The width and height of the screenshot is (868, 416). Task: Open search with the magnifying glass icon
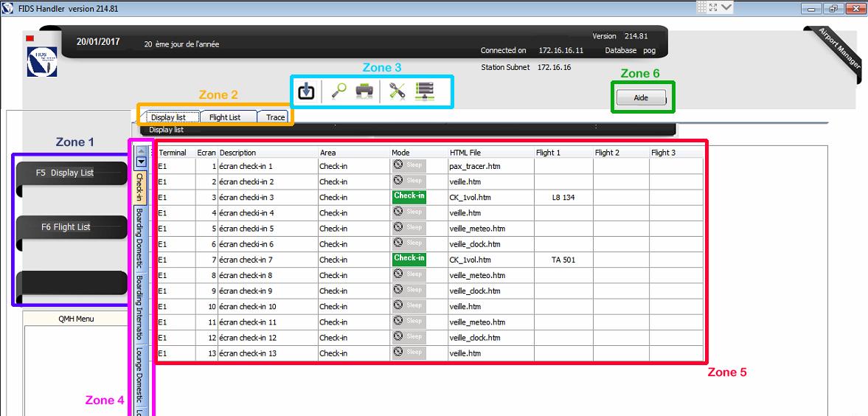click(339, 91)
